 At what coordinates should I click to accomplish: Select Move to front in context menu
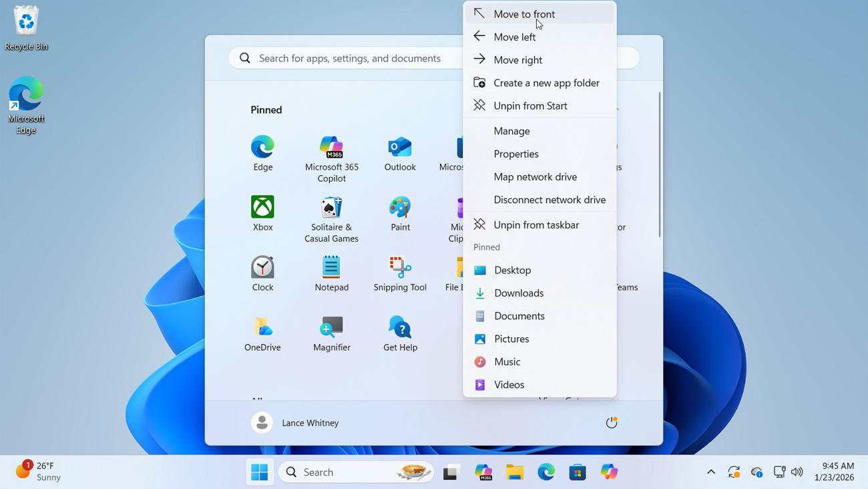[524, 14]
